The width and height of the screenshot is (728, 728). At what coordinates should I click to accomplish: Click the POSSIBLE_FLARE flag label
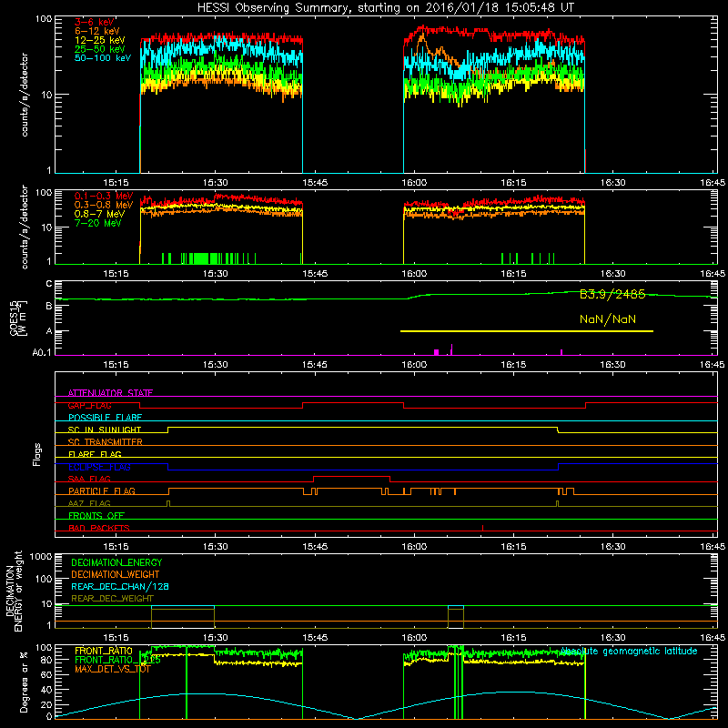(x=105, y=418)
